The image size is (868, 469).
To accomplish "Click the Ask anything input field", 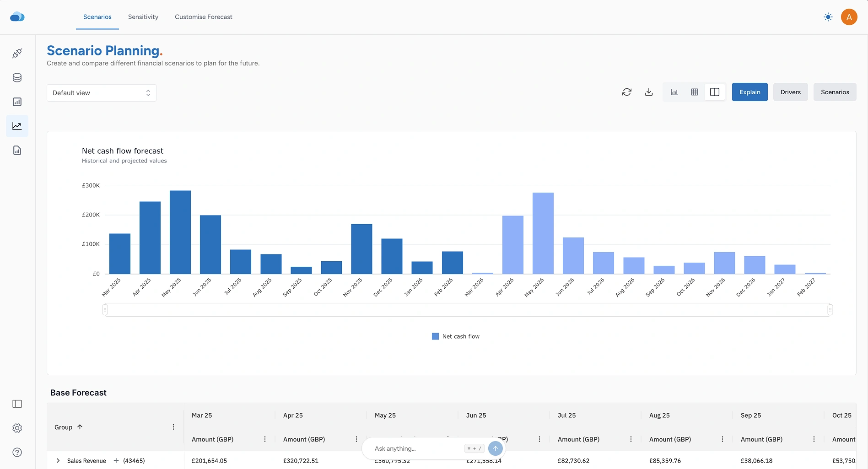I will point(416,448).
